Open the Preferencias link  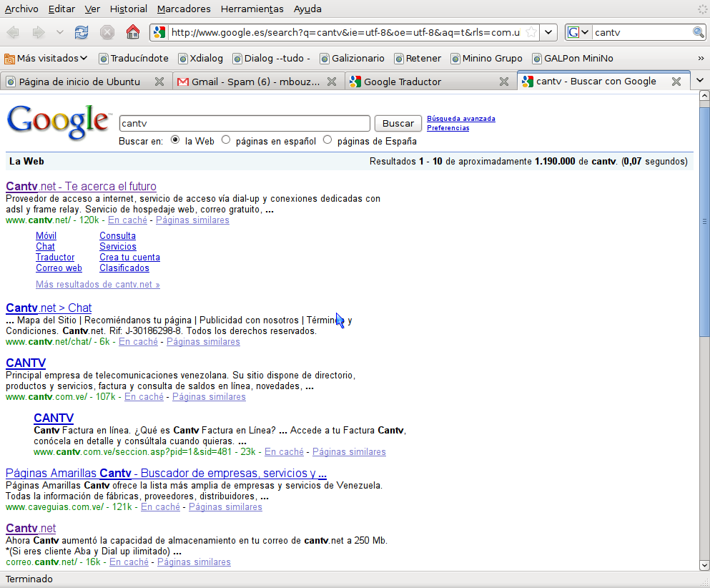pos(448,128)
